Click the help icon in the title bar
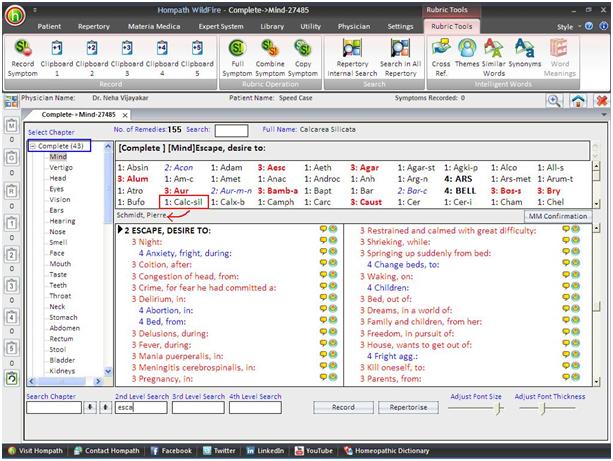Viewport: 613px width, 461px height. (x=589, y=26)
